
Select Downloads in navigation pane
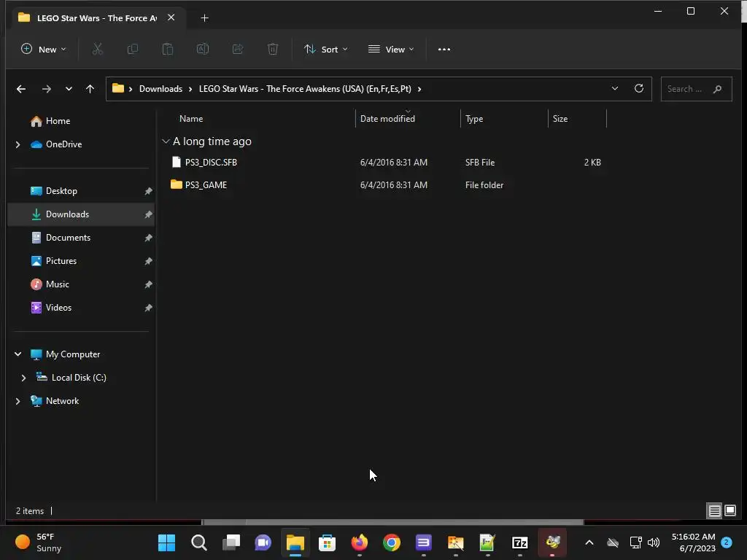[x=81, y=214]
